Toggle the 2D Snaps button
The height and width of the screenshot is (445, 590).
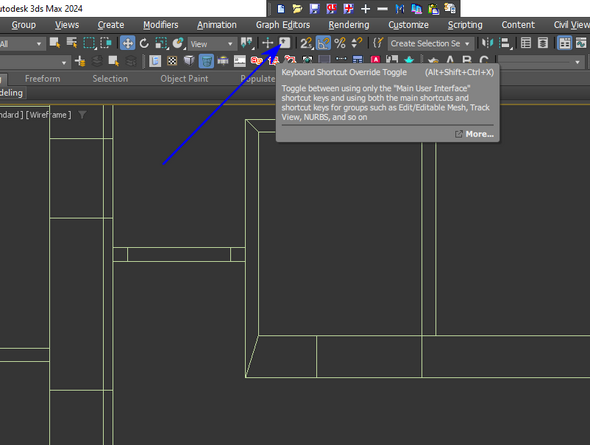coord(306,43)
